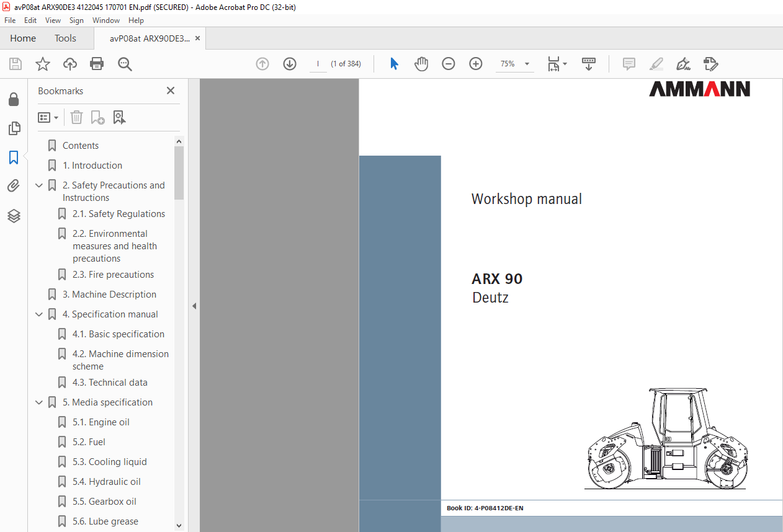Add a new bookmark icon
Viewport: 783px width, 532px height.
click(97, 117)
